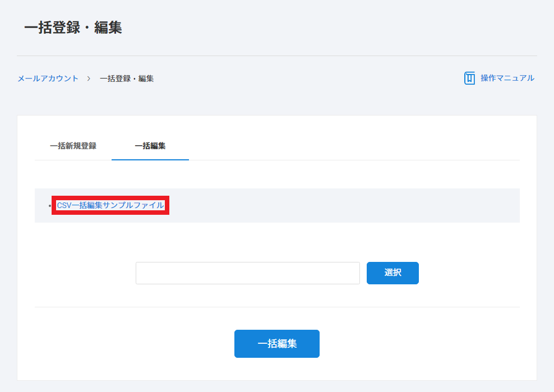Viewport: 554px width, 392px height.
Task: Click the red highlight border around CSV link
Action: point(110,197)
